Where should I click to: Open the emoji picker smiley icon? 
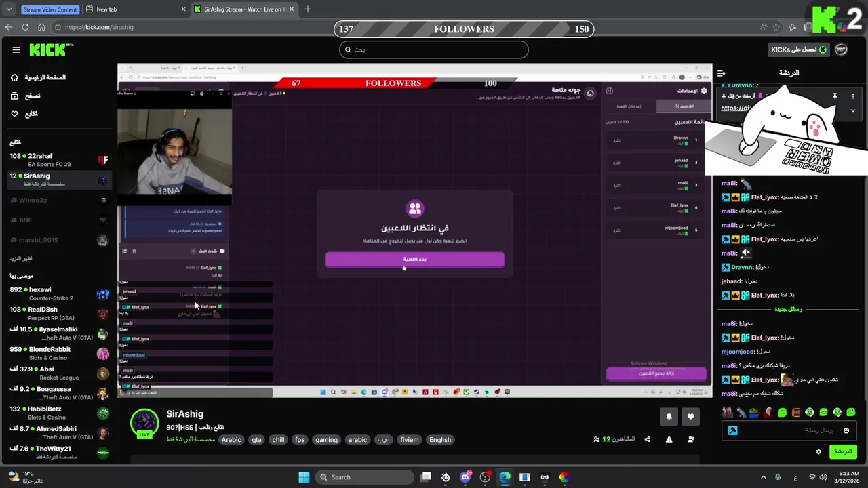coord(846,430)
